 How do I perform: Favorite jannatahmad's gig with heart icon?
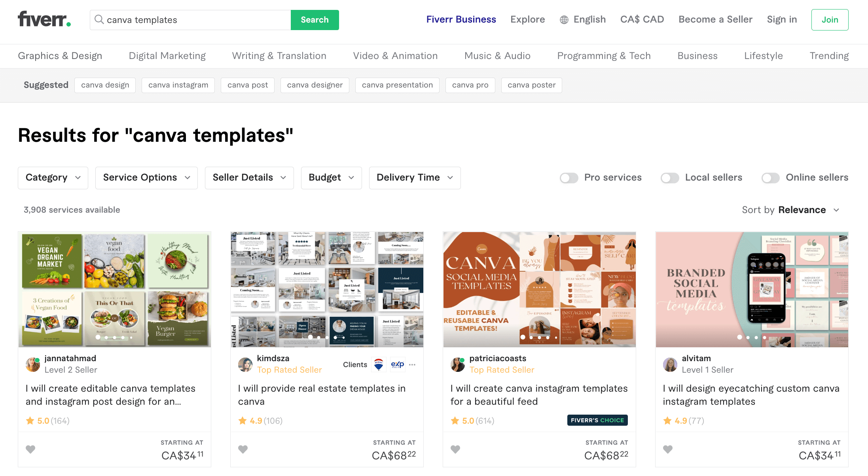[30, 449]
